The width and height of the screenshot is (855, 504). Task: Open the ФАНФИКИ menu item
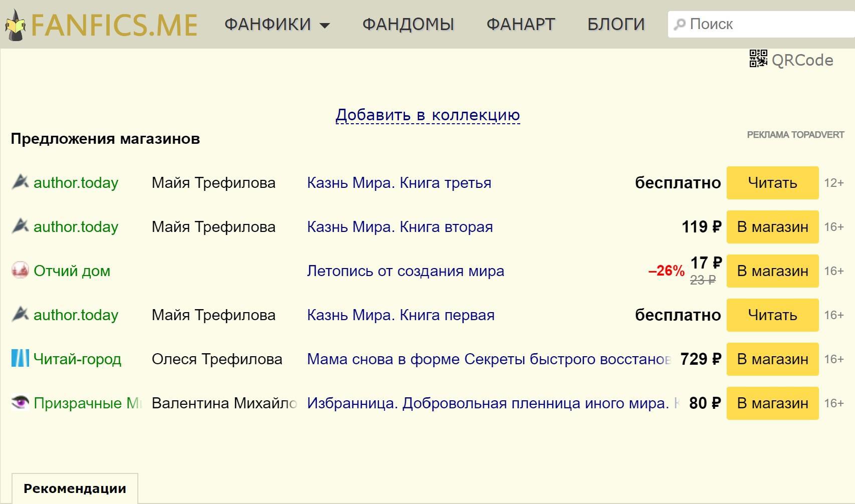[x=268, y=24]
